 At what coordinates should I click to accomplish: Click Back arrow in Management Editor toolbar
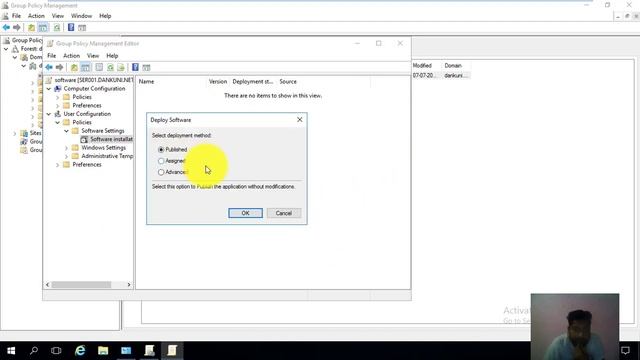pos(49,67)
